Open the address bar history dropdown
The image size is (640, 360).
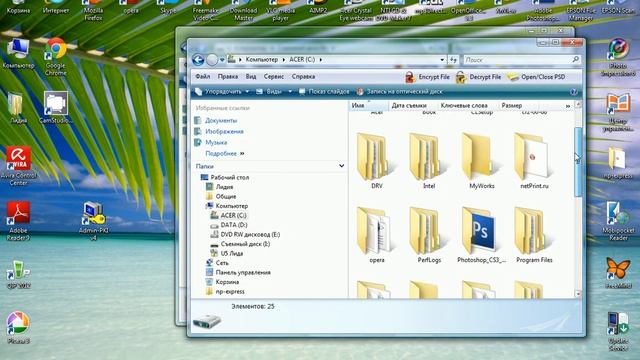coord(442,60)
